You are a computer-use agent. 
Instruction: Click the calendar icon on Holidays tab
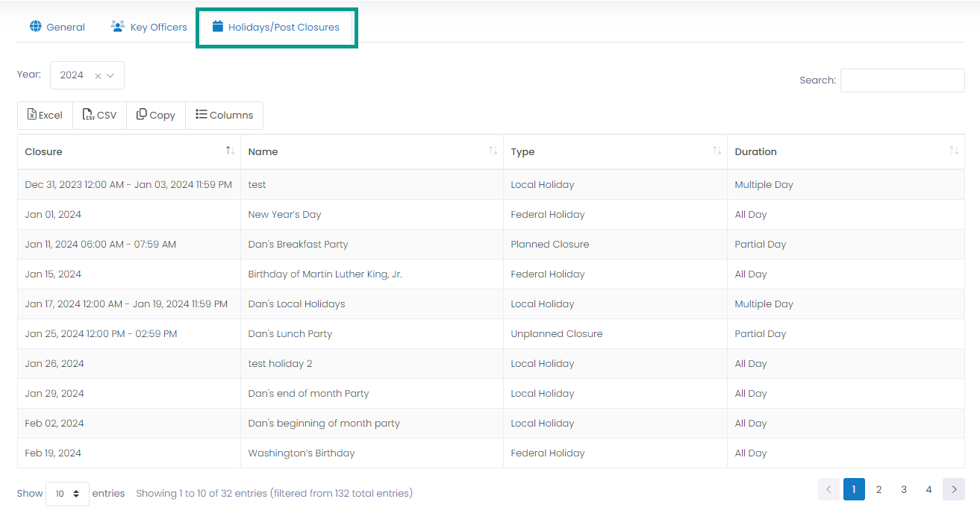click(218, 27)
